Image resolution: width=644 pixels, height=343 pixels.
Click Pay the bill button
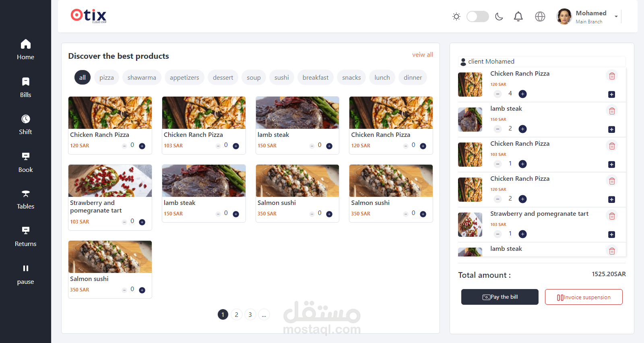tap(500, 297)
